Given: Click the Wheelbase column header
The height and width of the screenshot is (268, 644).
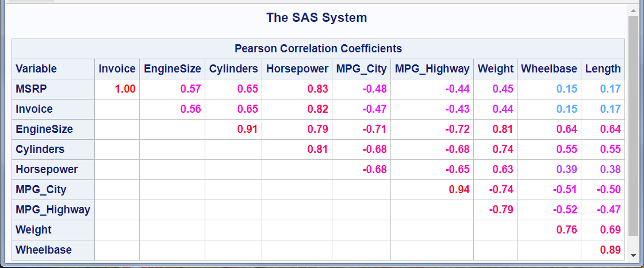Looking at the screenshot, I should tap(549, 69).
